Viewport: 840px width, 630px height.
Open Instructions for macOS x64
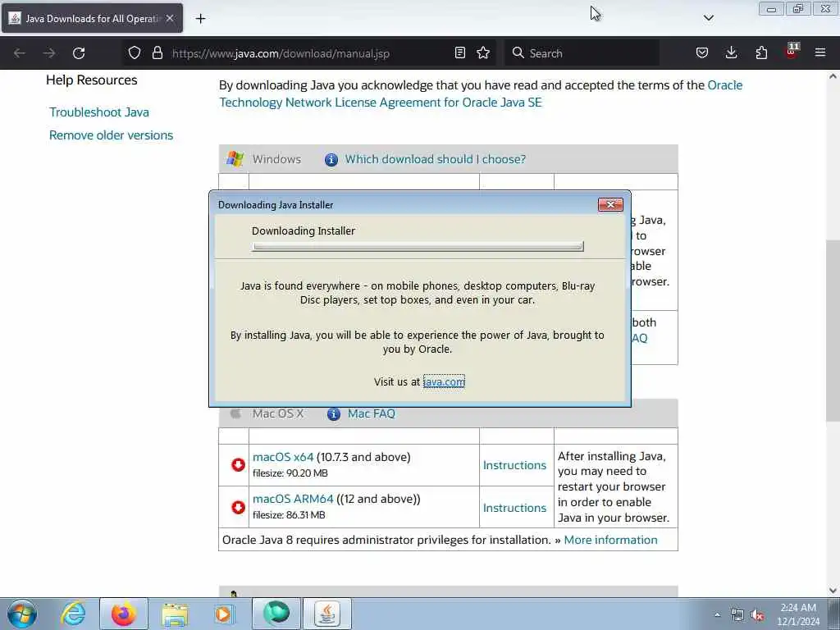point(514,465)
